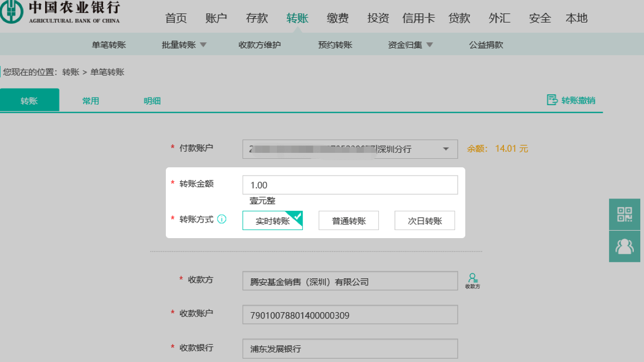Open the 公益捐款 submenu link

point(486,45)
